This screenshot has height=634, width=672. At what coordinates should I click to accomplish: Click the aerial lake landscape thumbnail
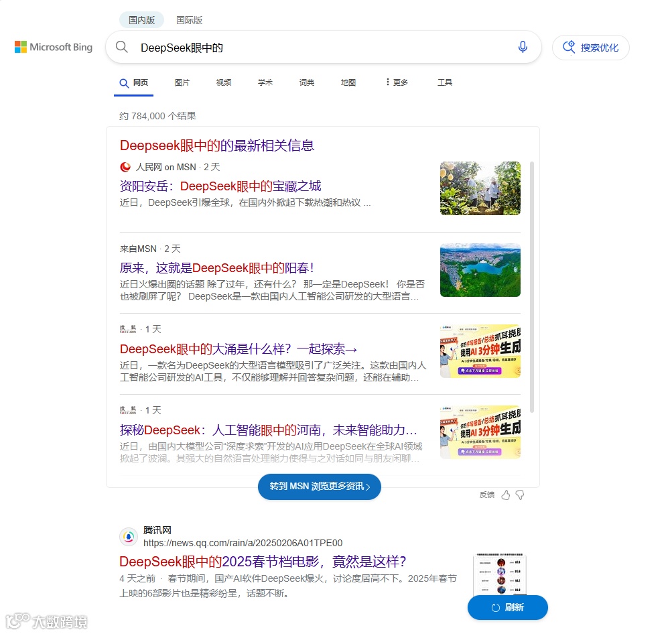click(480, 270)
